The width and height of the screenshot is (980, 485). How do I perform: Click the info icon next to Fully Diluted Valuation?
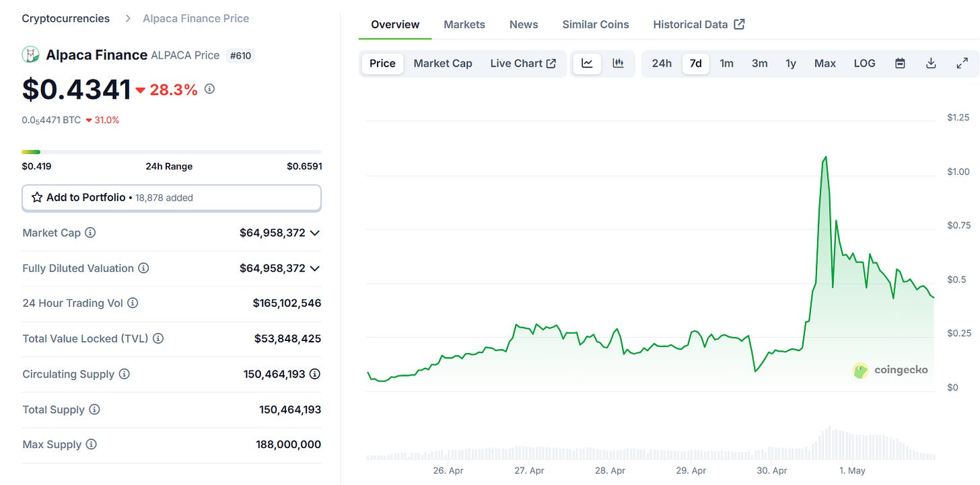point(143,268)
